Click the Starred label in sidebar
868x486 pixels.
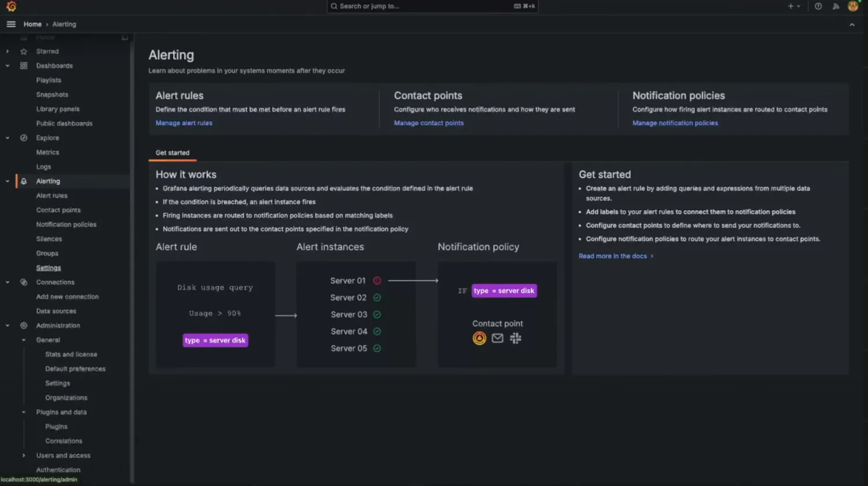click(x=47, y=52)
